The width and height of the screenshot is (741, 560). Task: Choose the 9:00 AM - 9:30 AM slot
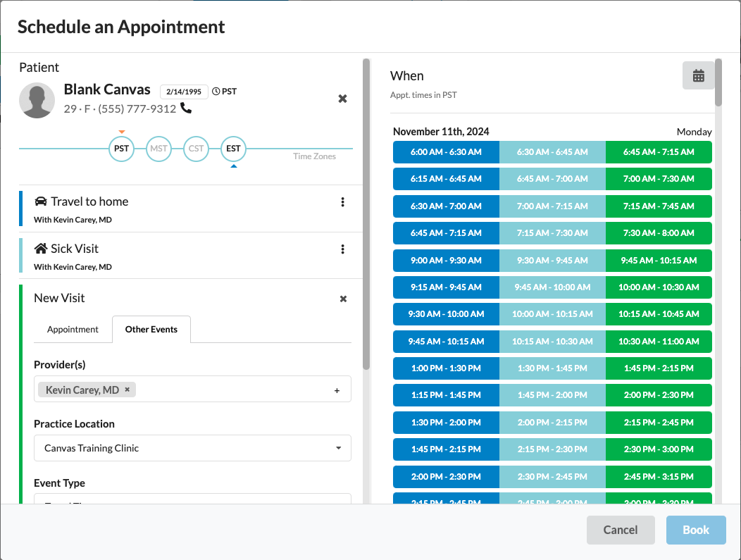[x=446, y=260]
